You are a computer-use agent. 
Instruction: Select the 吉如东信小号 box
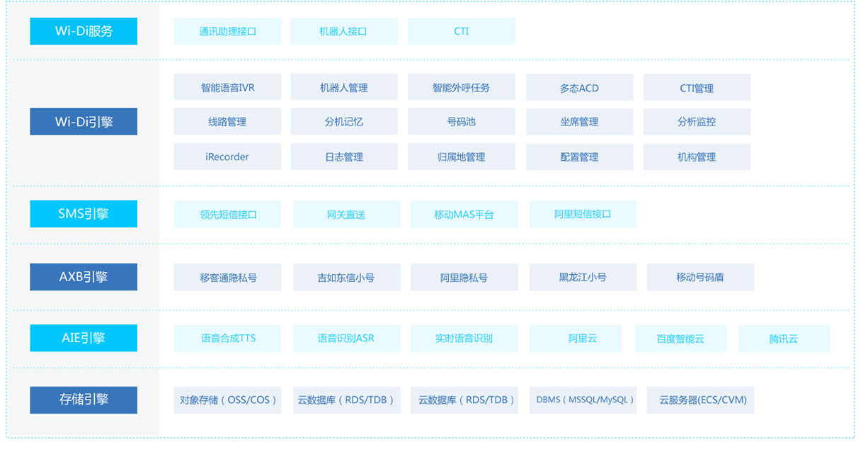346,277
